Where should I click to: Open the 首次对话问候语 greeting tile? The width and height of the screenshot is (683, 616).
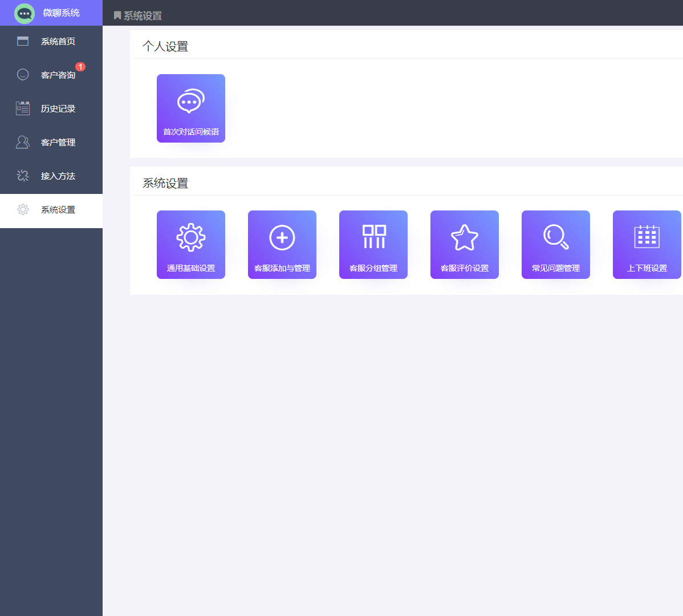[191, 108]
